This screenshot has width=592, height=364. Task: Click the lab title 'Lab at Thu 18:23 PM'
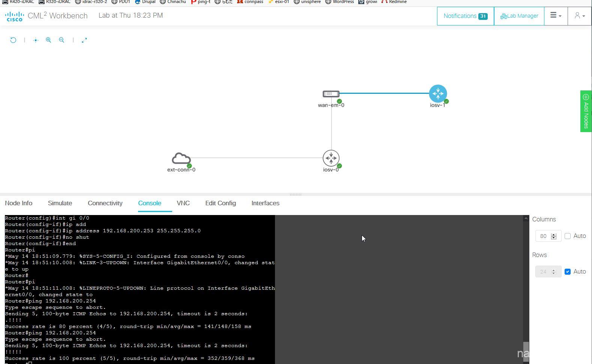tap(131, 15)
